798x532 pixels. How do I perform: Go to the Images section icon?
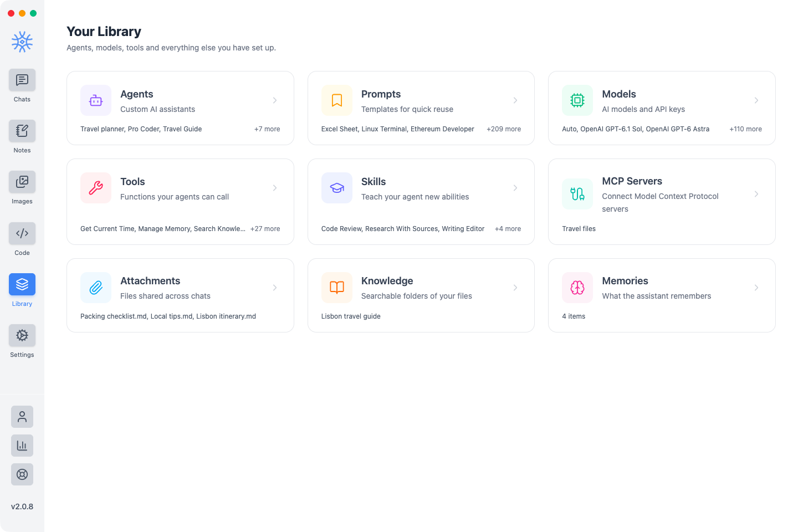point(22,182)
